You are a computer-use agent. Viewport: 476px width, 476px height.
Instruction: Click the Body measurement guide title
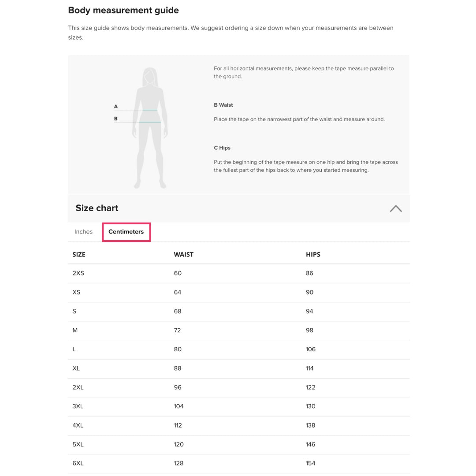click(123, 10)
